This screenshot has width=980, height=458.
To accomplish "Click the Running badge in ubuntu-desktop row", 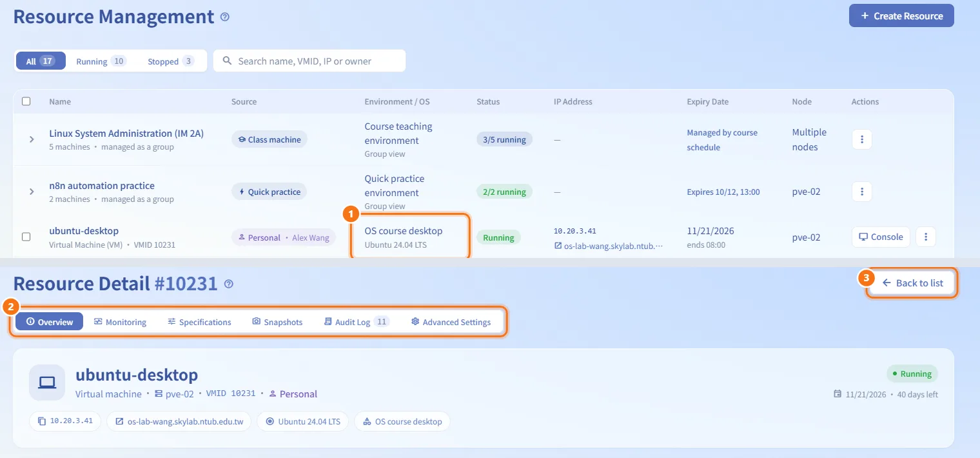I will click(498, 237).
